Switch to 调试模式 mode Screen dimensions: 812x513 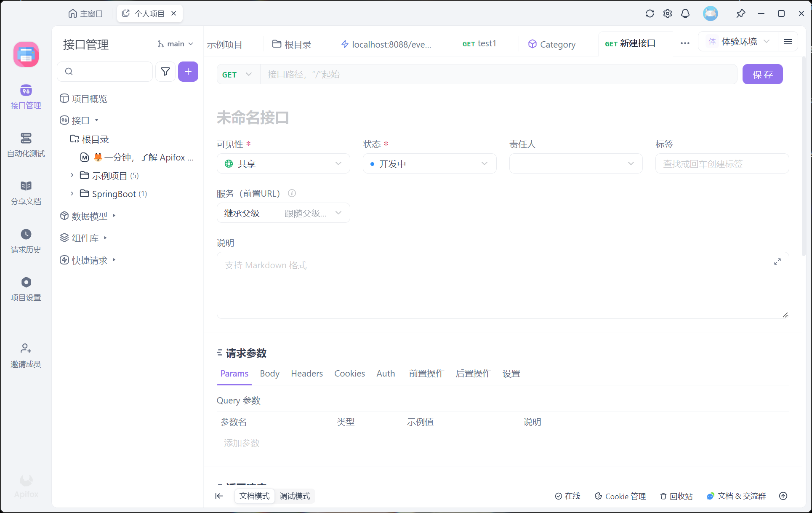[295, 496]
